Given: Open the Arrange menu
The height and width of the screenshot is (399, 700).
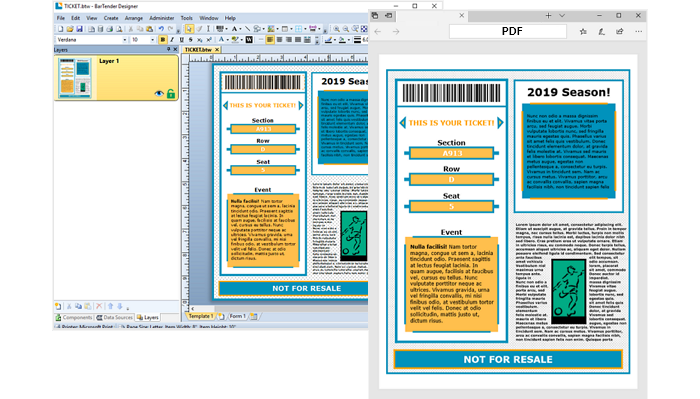Looking at the screenshot, I should tap(133, 18).
